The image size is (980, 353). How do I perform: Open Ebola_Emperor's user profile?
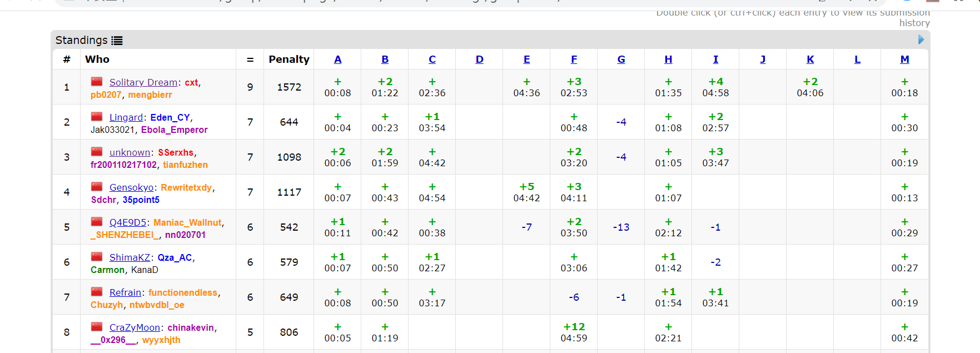tap(174, 130)
